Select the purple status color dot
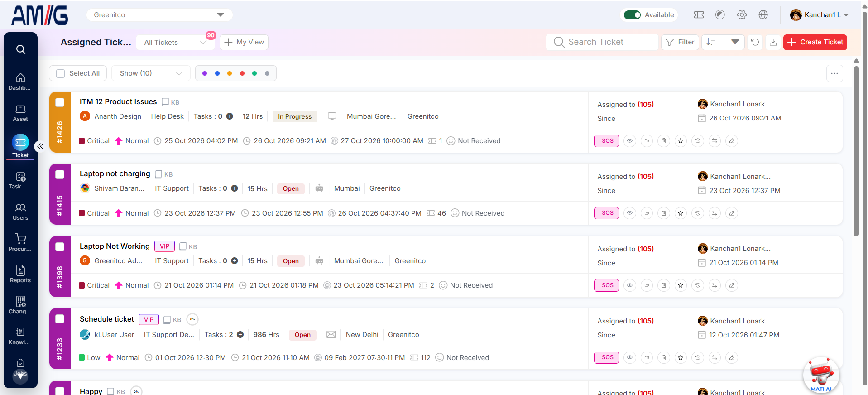 (x=205, y=73)
